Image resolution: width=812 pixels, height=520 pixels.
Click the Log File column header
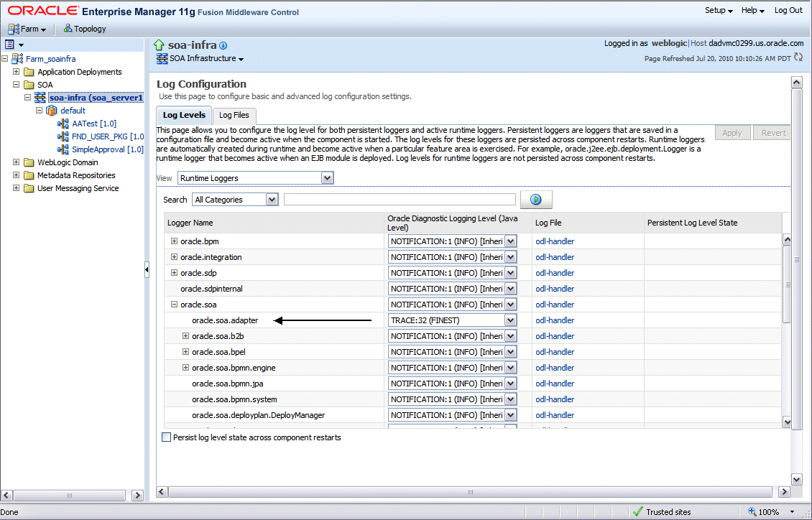pyautogui.click(x=548, y=223)
